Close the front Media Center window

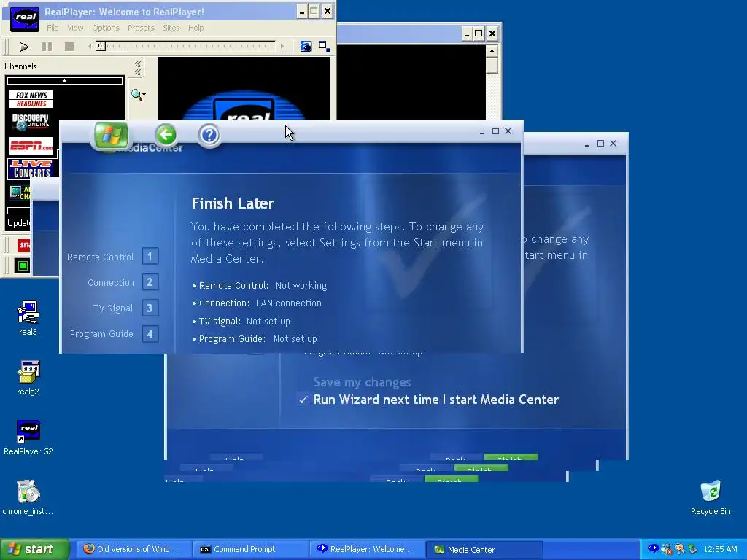(x=508, y=131)
